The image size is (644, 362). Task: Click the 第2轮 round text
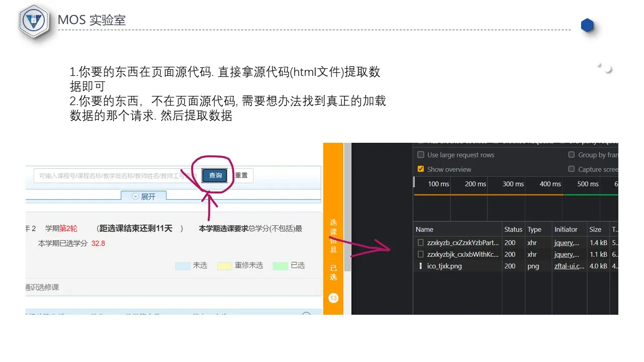click(x=68, y=229)
